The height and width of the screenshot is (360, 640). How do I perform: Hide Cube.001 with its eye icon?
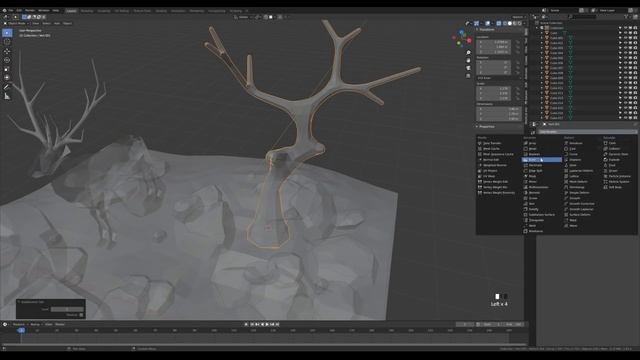point(625,38)
